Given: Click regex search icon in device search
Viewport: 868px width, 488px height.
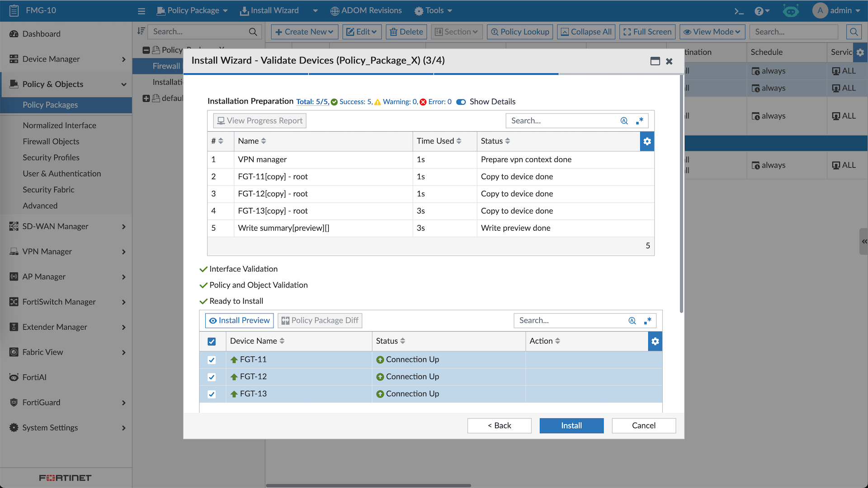Looking at the screenshot, I should point(647,321).
